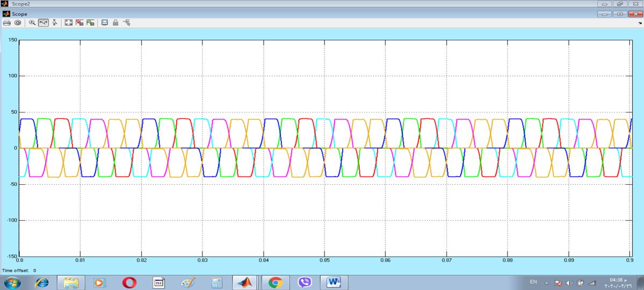Image resolution: width=644 pixels, height=290 pixels.
Task: Click y-axis label 150
Action: (x=13, y=40)
